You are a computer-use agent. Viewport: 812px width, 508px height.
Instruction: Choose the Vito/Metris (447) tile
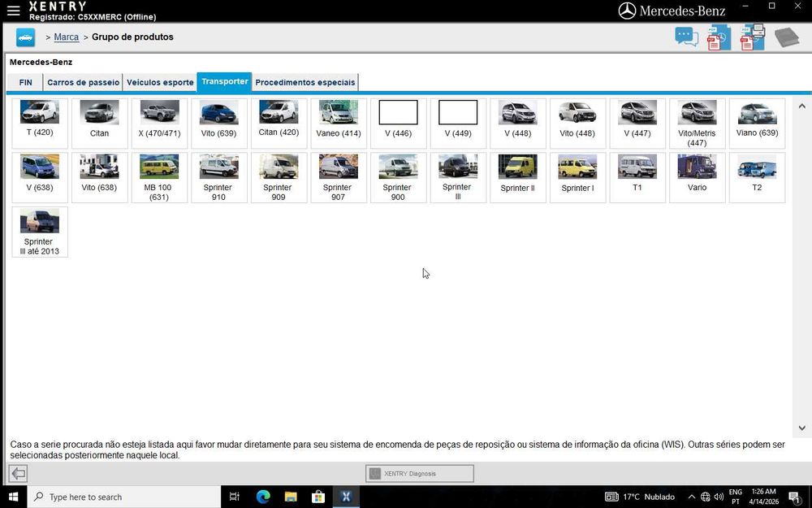(697, 124)
